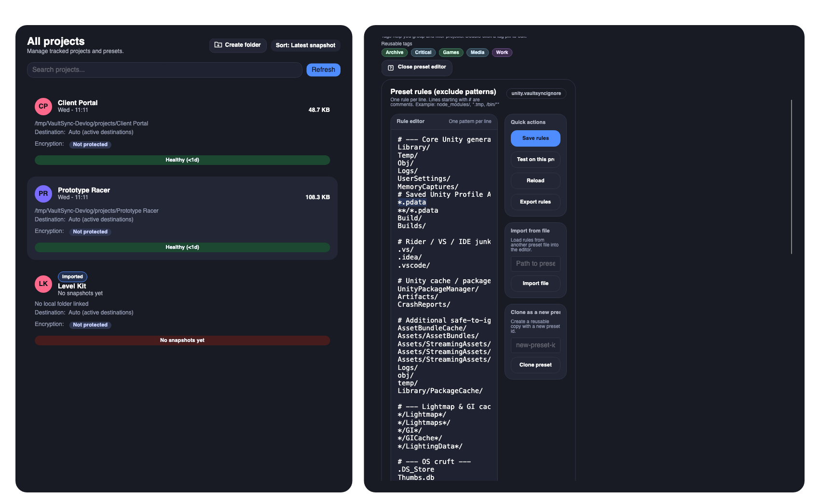Focus the Search projects field
The height and width of the screenshot is (504, 820).
click(164, 70)
